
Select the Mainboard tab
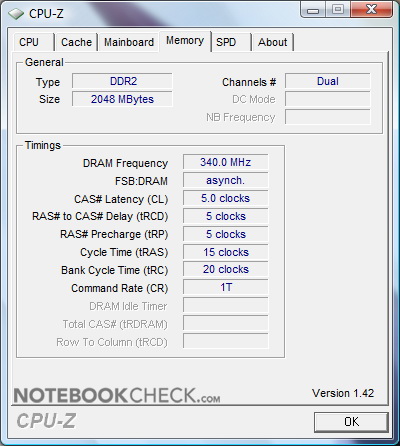pyautogui.click(x=129, y=42)
